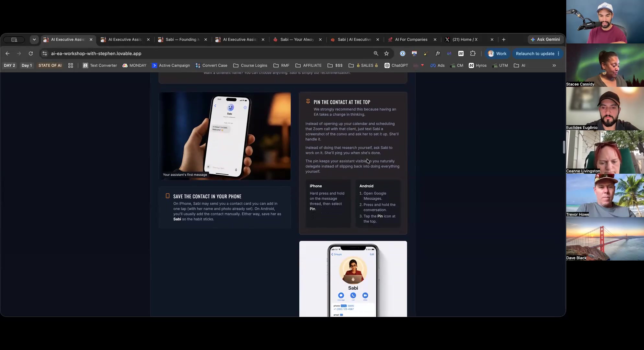The width and height of the screenshot is (644, 350).
Task: Open the CM bookmark
Action: pyautogui.click(x=457, y=65)
